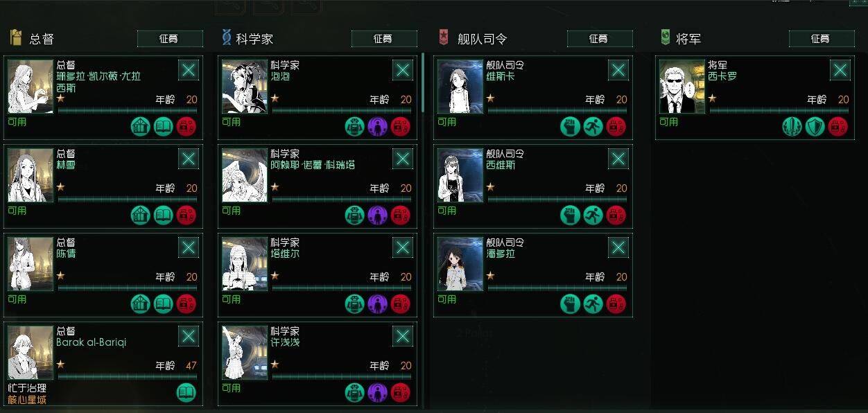
Task: Dismiss scientist 泡泡 with the X button
Action: point(403,70)
